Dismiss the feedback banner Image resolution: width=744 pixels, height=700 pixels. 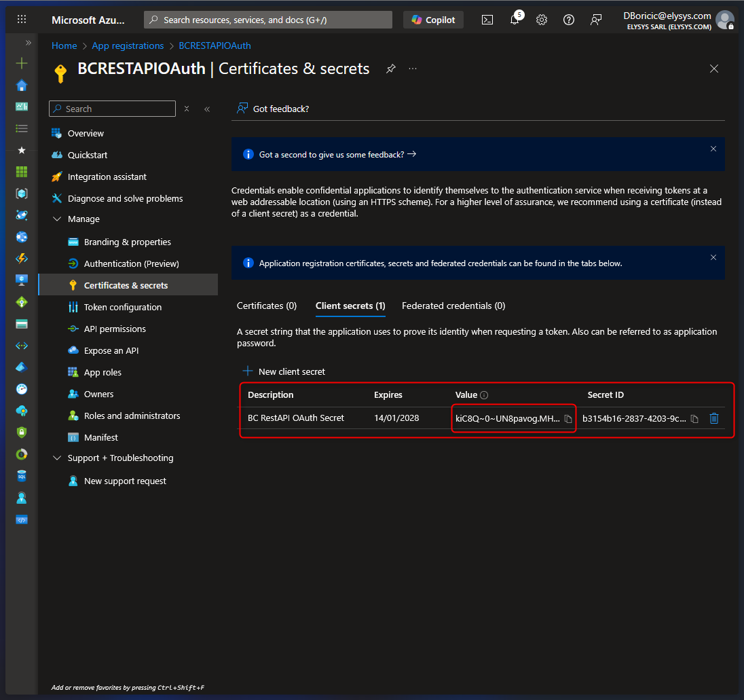pyautogui.click(x=713, y=149)
